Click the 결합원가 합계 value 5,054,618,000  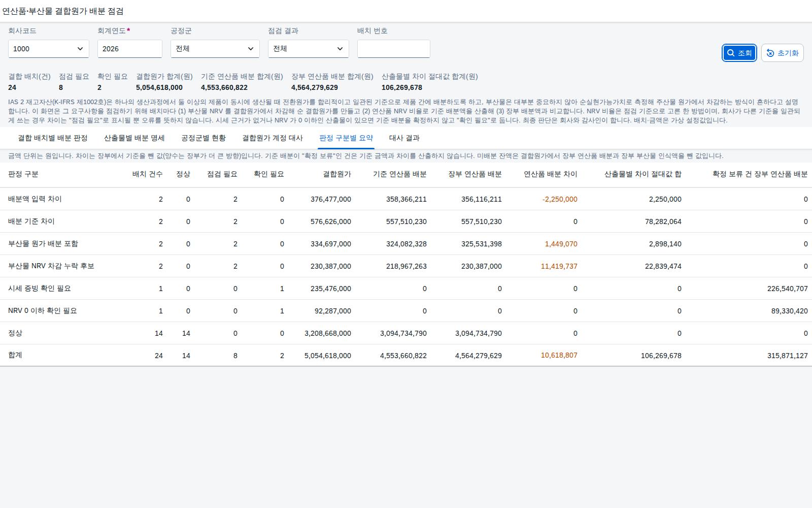click(159, 87)
